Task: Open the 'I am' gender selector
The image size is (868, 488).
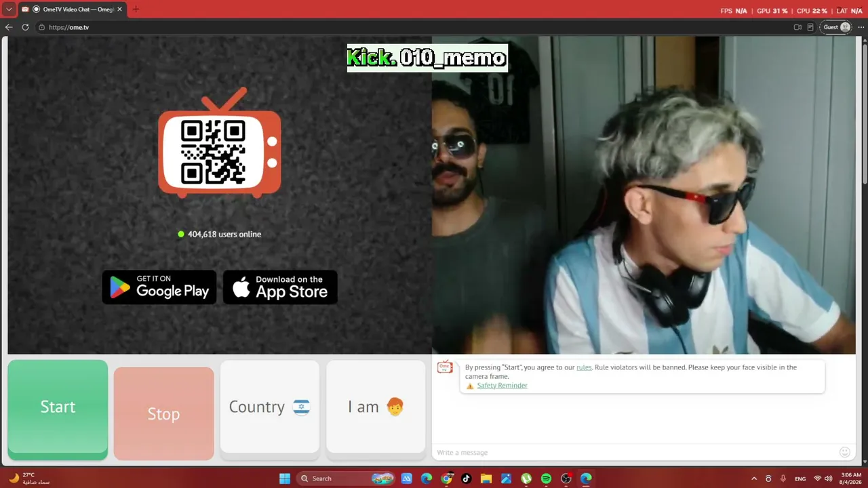Action: pyautogui.click(x=376, y=407)
